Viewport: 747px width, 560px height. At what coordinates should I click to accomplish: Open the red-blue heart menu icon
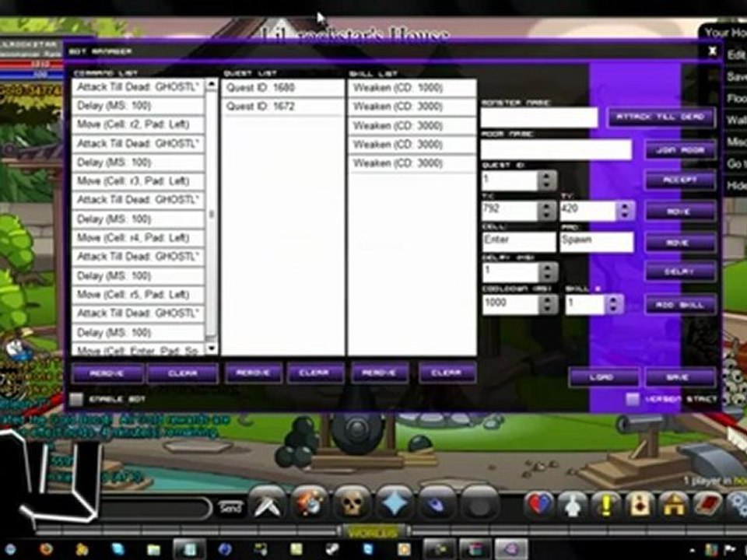click(538, 505)
